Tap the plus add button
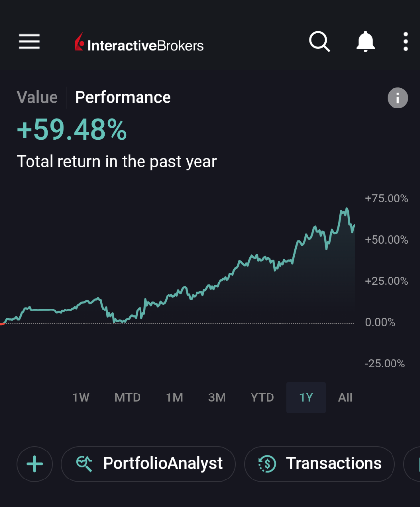This screenshot has width=420, height=507. pos(34,464)
